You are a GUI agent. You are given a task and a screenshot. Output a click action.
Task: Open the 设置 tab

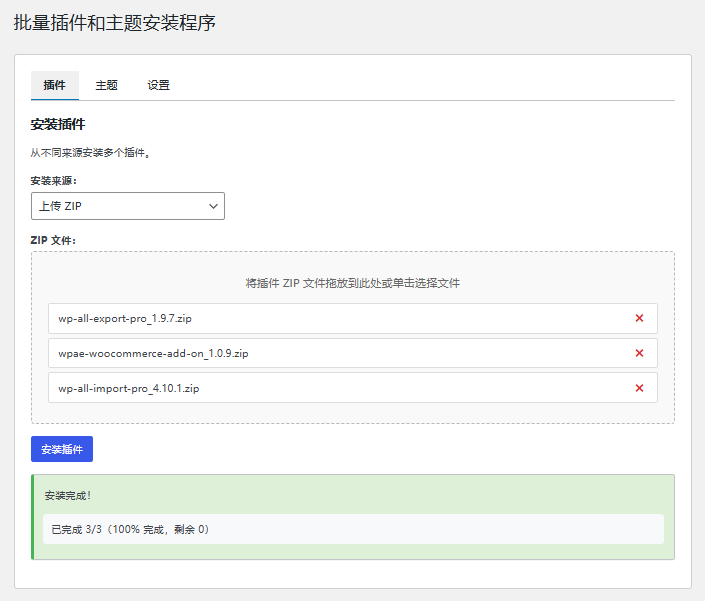(158, 86)
